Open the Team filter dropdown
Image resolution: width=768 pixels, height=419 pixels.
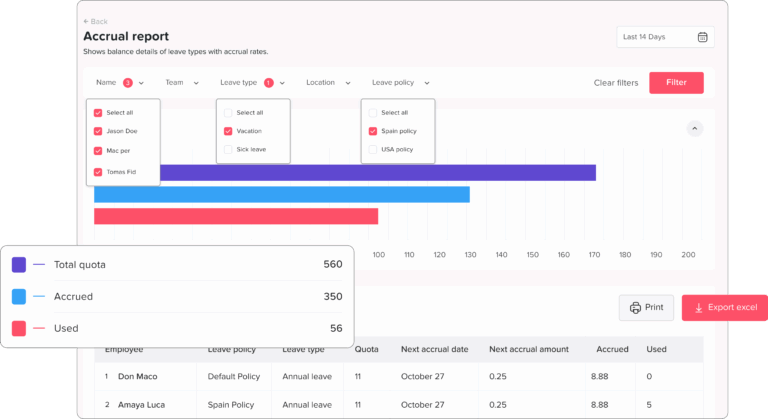pos(182,83)
